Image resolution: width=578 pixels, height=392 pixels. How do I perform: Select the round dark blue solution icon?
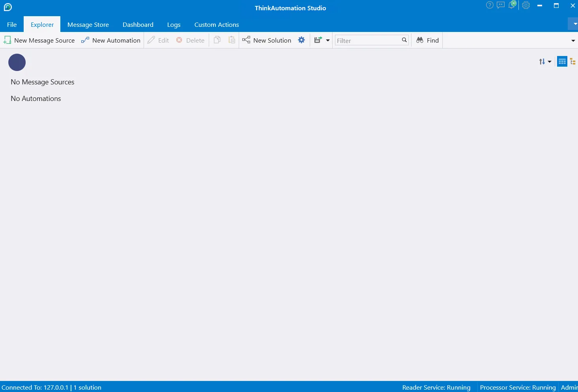pos(17,62)
